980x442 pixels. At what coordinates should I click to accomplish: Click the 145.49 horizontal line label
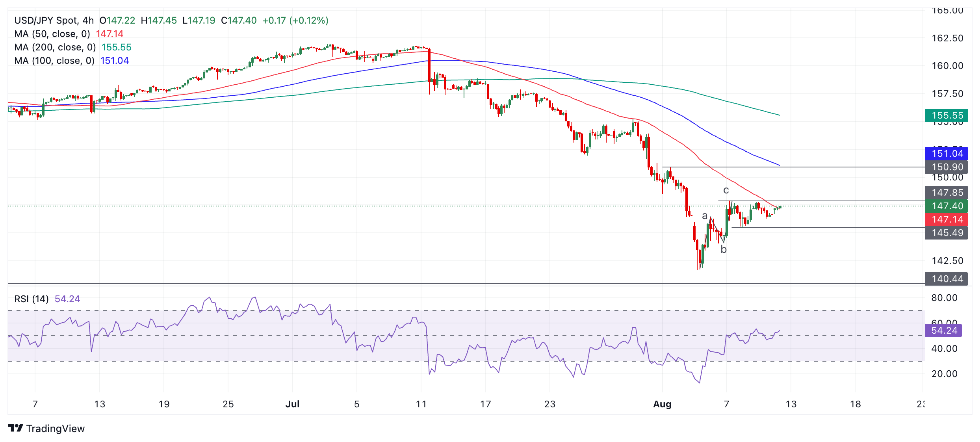click(x=947, y=233)
